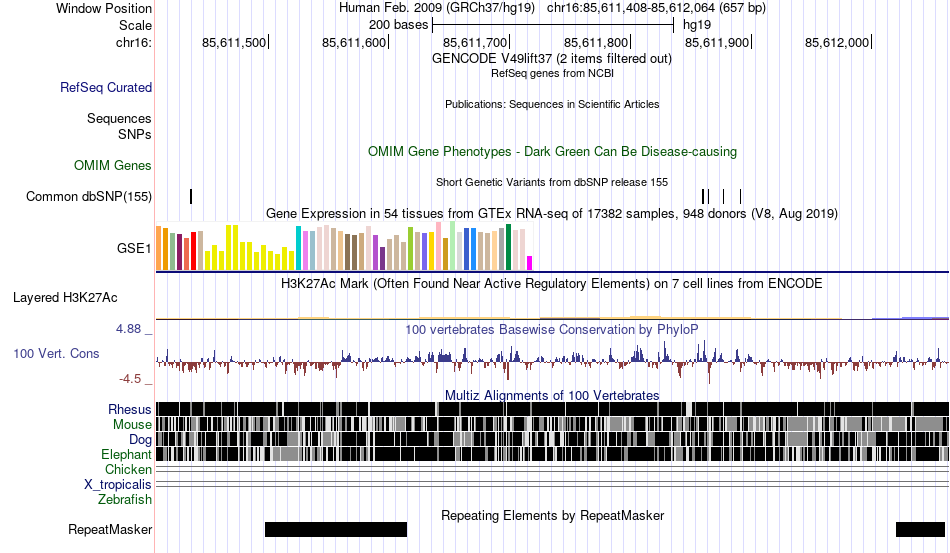Click the Mouse alignment row label
Screen dimensions: 950x553
click(132, 425)
